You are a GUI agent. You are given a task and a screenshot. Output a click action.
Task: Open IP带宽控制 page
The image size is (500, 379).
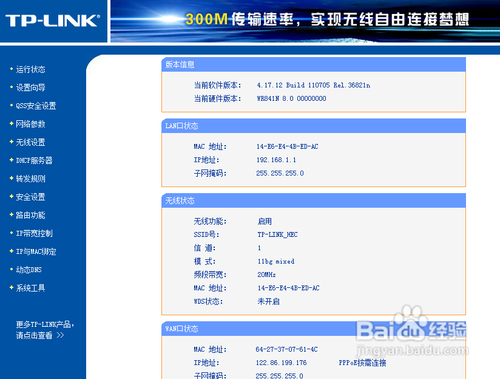(x=34, y=233)
